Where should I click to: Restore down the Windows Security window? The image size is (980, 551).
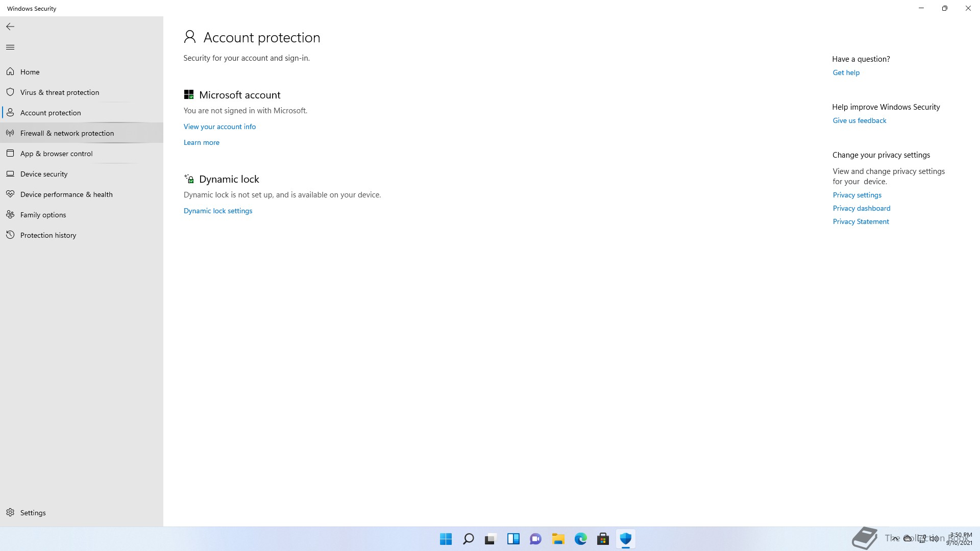click(945, 8)
